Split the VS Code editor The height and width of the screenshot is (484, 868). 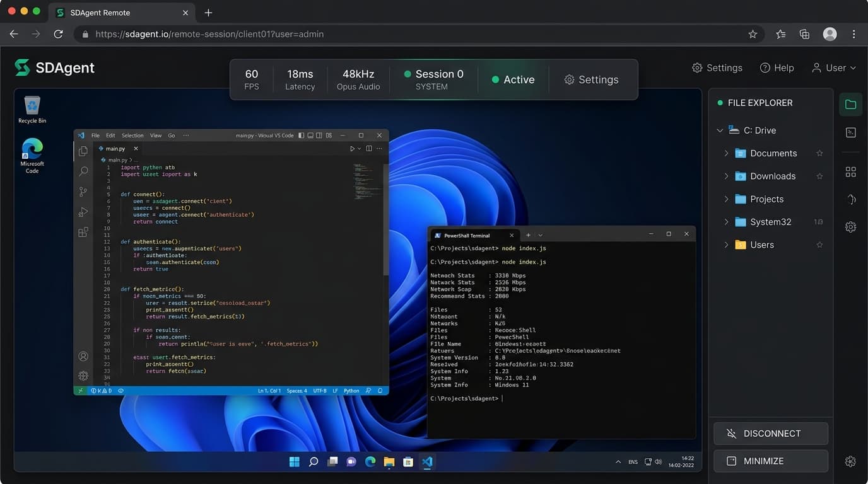369,149
